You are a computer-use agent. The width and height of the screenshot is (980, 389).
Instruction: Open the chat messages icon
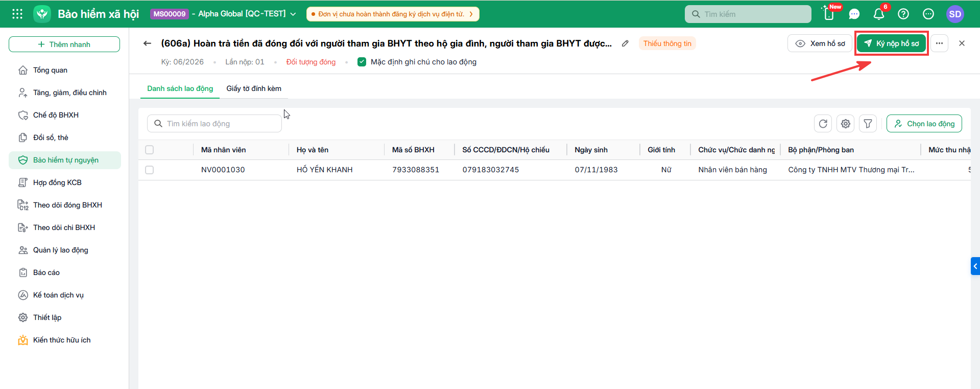click(x=854, y=14)
